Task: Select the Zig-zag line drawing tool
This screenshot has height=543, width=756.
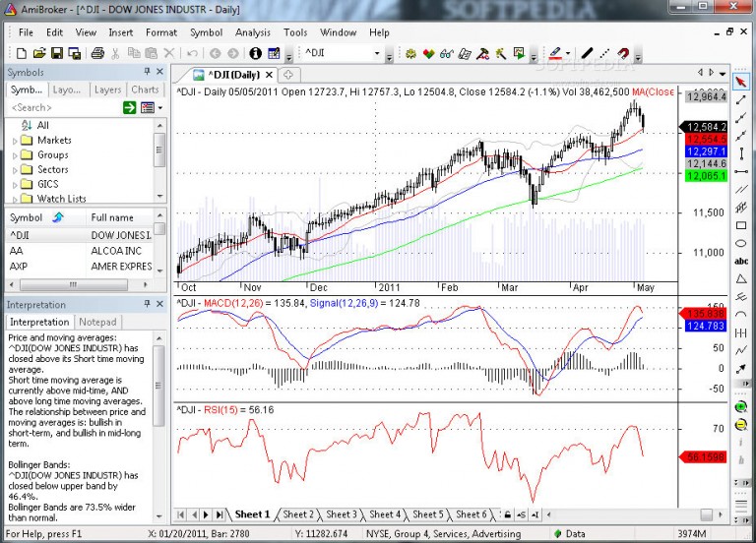Action: pyautogui.click(x=741, y=351)
